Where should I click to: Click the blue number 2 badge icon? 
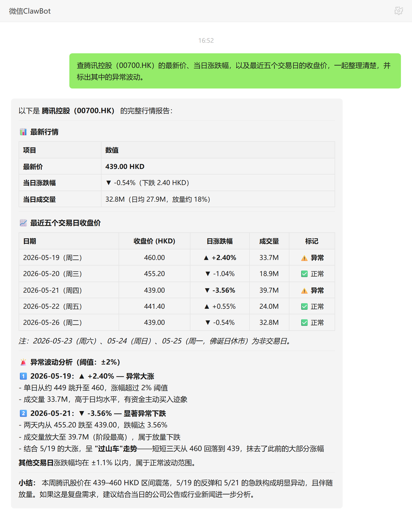(23, 413)
